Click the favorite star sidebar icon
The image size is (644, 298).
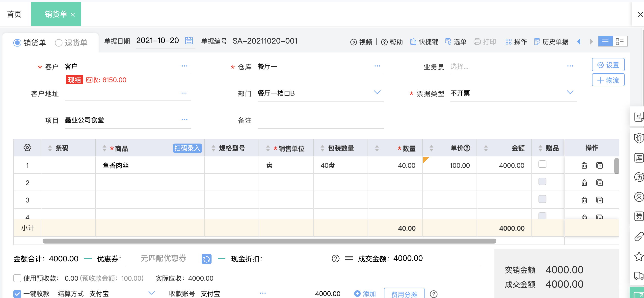(639, 256)
